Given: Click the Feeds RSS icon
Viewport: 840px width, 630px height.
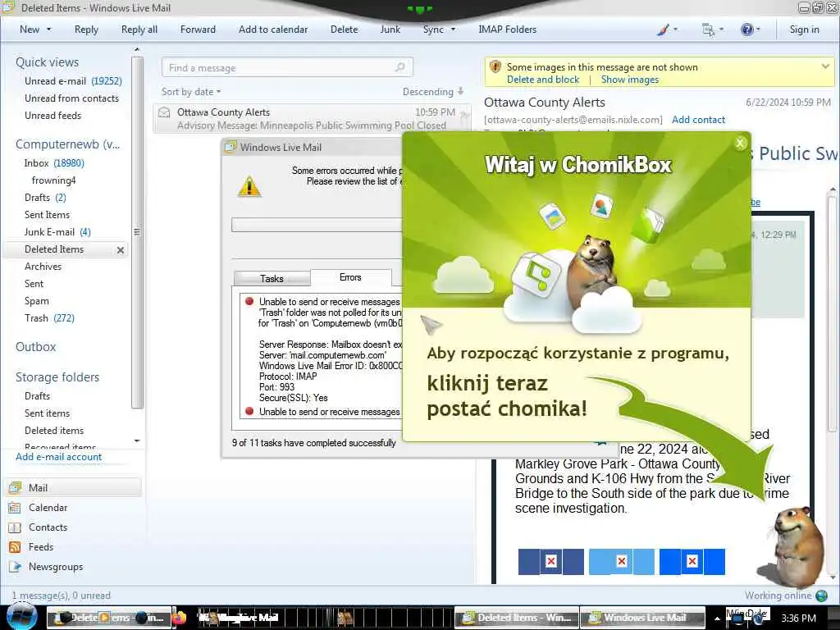Looking at the screenshot, I should (x=15, y=547).
